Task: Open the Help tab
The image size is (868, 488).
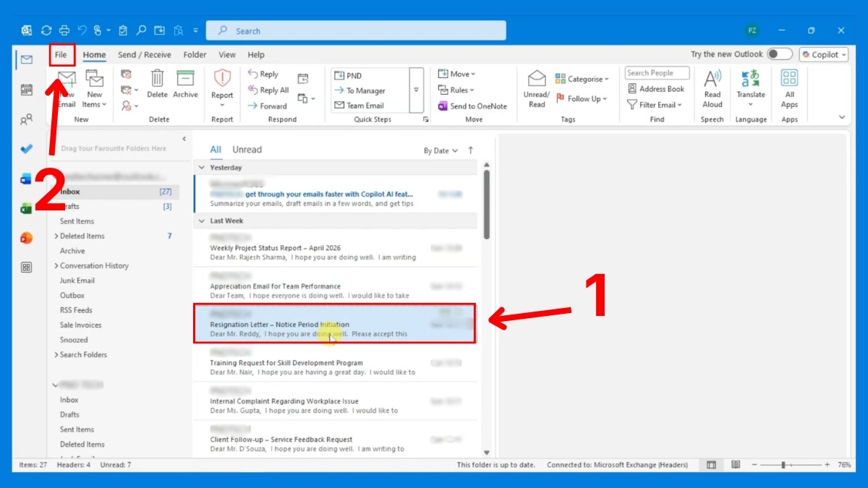Action: (256, 54)
